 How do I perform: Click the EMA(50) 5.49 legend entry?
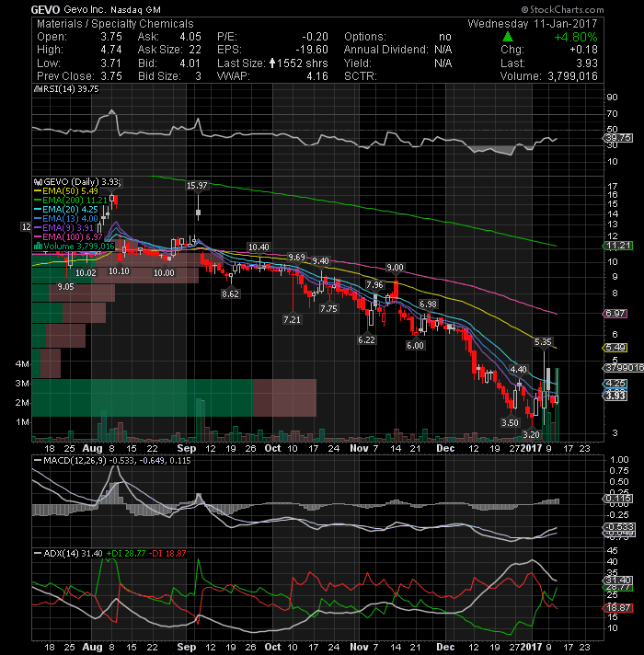70,191
